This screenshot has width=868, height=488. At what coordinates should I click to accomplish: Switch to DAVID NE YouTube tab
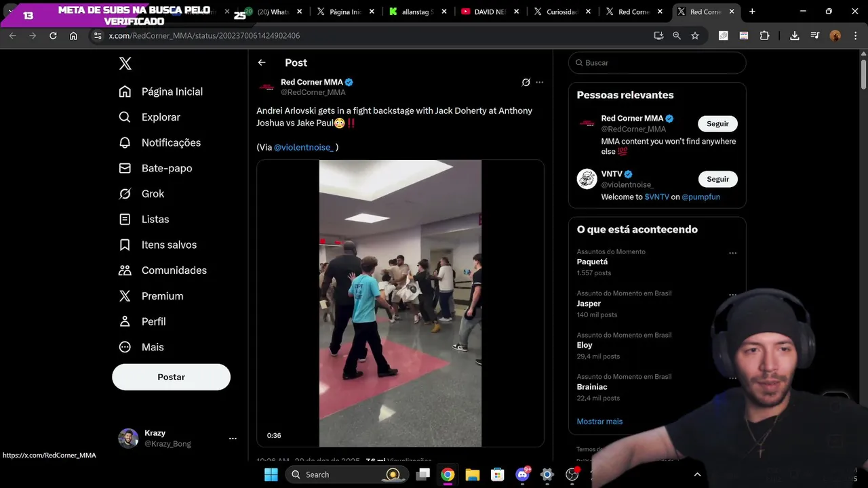[x=490, y=12]
